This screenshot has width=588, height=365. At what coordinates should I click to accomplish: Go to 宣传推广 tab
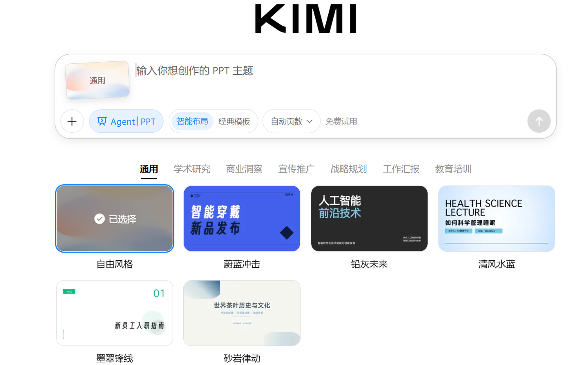point(296,169)
